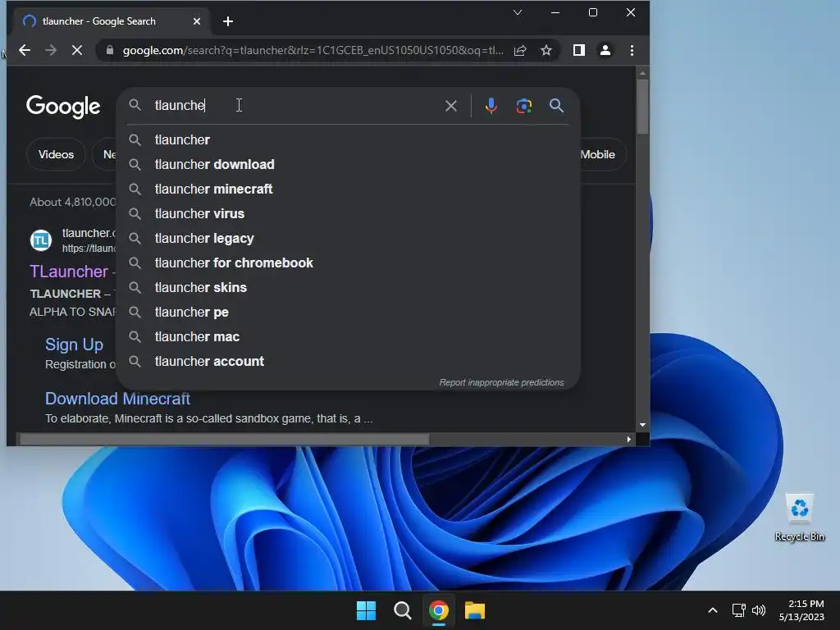Click 'Report inappropriate predictions' link
840x630 pixels.
(501, 382)
